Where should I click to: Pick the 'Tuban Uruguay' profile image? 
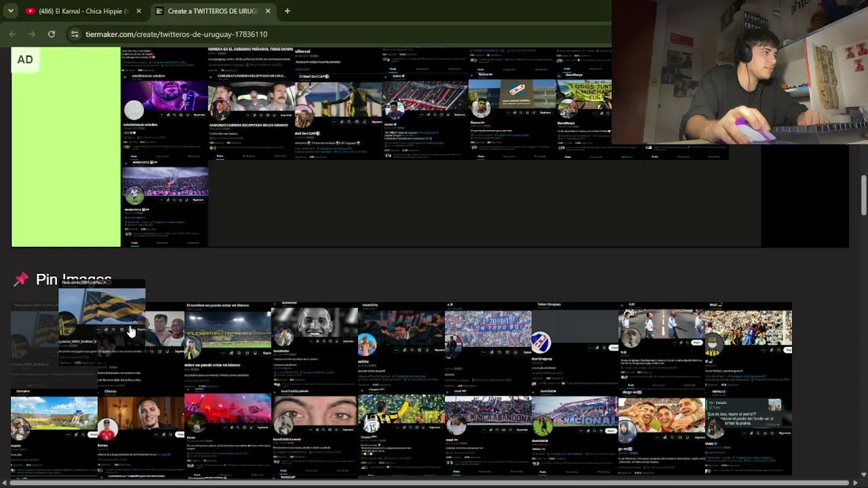575,346
